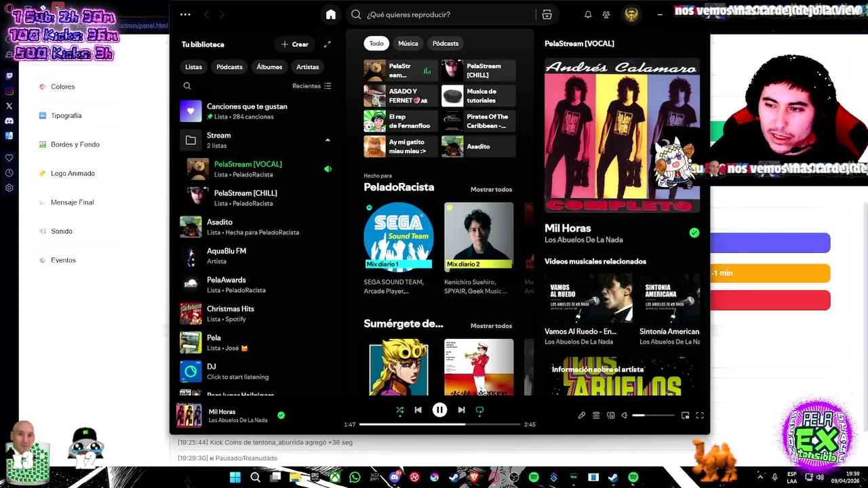
Task: Open Los Abuelos De La Nada artist link
Action: pos(583,240)
